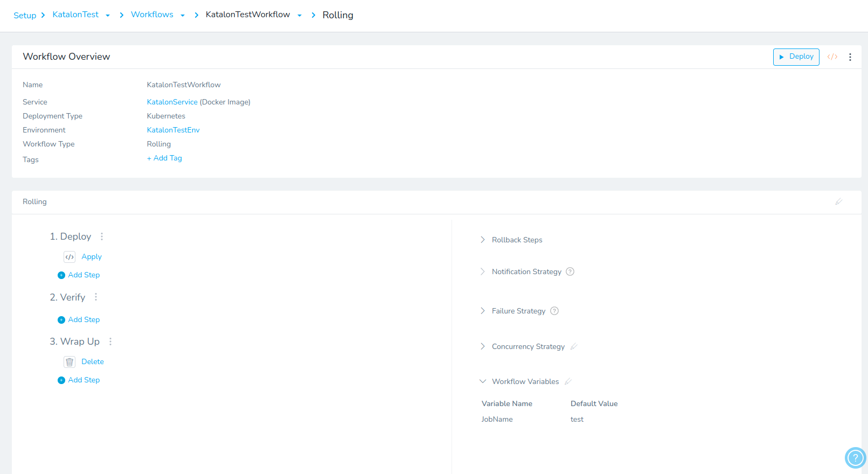This screenshot has width=868, height=474.
Task: Open the Workflow Overview three-dot options menu
Action: [850, 57]
